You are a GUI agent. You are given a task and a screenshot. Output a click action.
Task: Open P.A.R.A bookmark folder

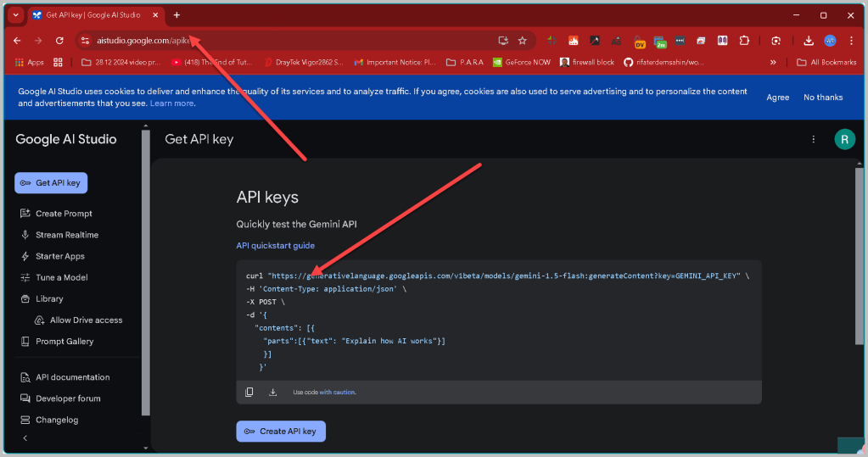(x=465, y=63)
